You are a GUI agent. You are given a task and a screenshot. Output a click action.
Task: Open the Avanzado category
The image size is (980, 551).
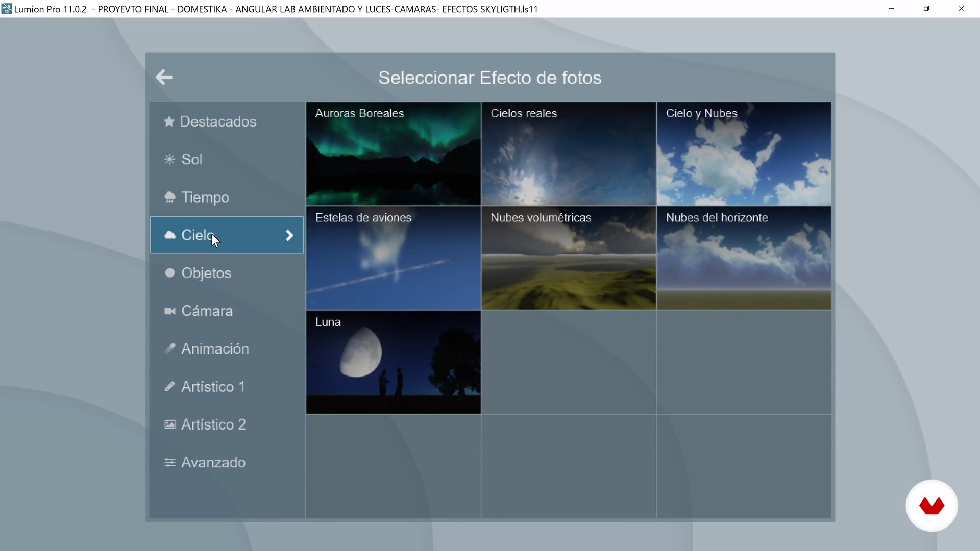pos(227,462)
